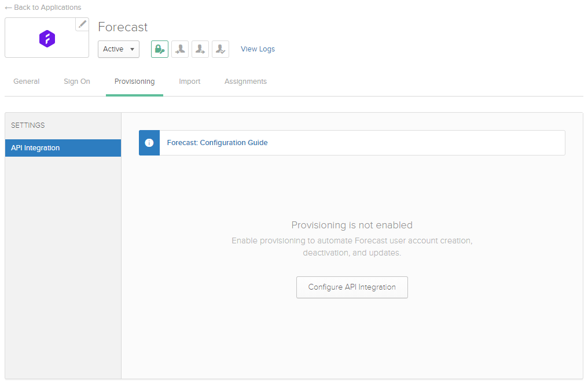This screenshot has width=588, height=385.
Task: Click the user with checkmark icon
Action: tap(220, 49)
